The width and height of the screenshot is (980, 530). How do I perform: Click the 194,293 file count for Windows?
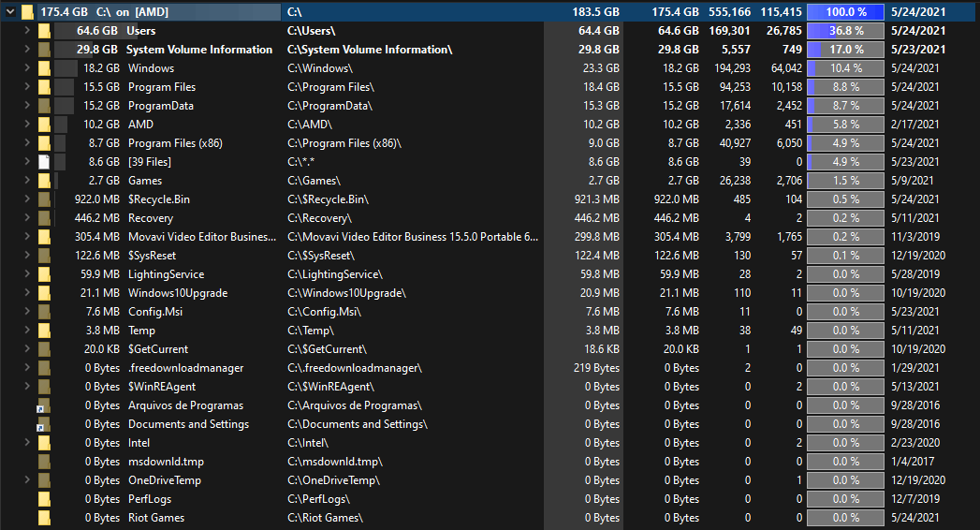tap(733, 68)
